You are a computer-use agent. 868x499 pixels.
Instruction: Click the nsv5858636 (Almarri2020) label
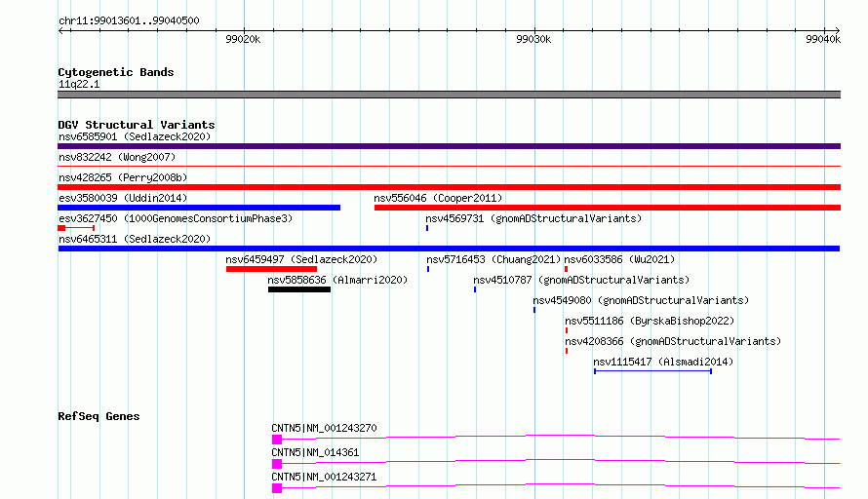click(x=337, y=280)
